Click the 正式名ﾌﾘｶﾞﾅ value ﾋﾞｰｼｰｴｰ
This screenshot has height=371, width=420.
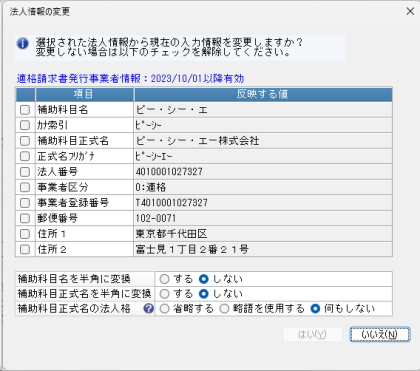click(154, 156)
